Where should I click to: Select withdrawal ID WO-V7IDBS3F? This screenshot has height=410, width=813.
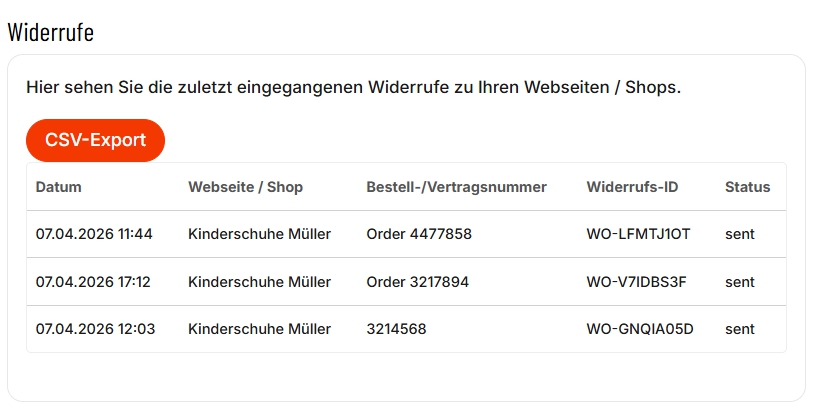[636, 282]
